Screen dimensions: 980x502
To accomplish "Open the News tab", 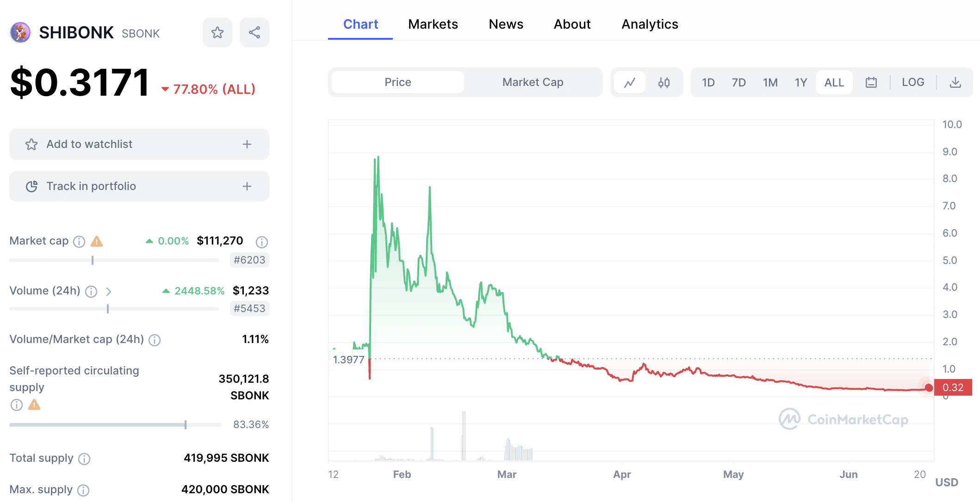I will tap(506, 24).
